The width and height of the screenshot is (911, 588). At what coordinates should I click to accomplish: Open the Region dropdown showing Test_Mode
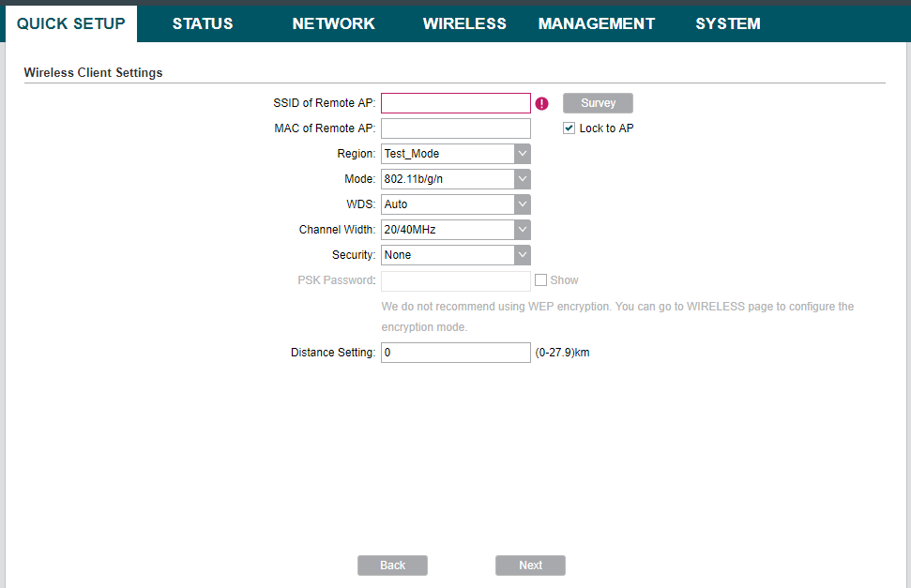[x=523, y=153]
